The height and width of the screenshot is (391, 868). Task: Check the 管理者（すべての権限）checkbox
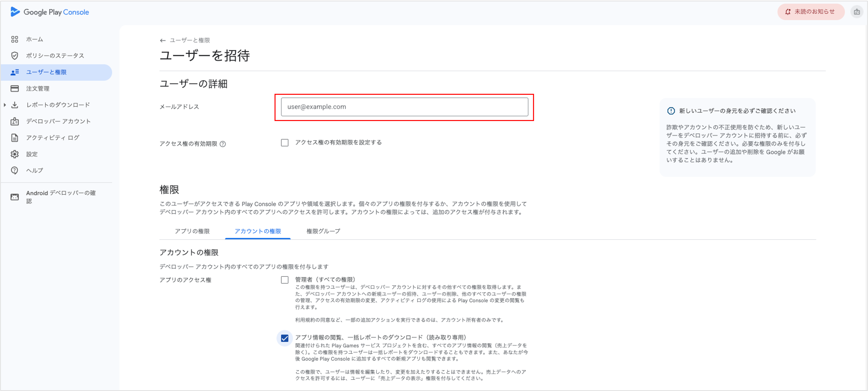pyautogui.click(x=285, y=280)
